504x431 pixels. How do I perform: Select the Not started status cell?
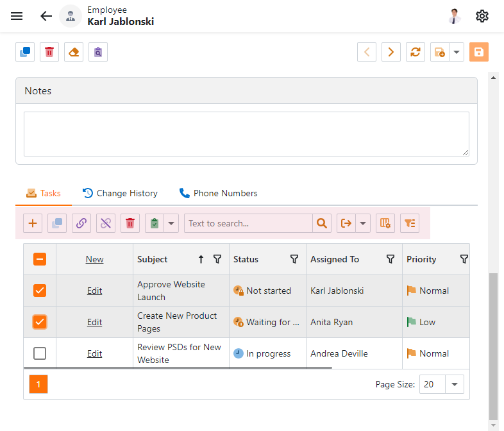coord(267,291)
